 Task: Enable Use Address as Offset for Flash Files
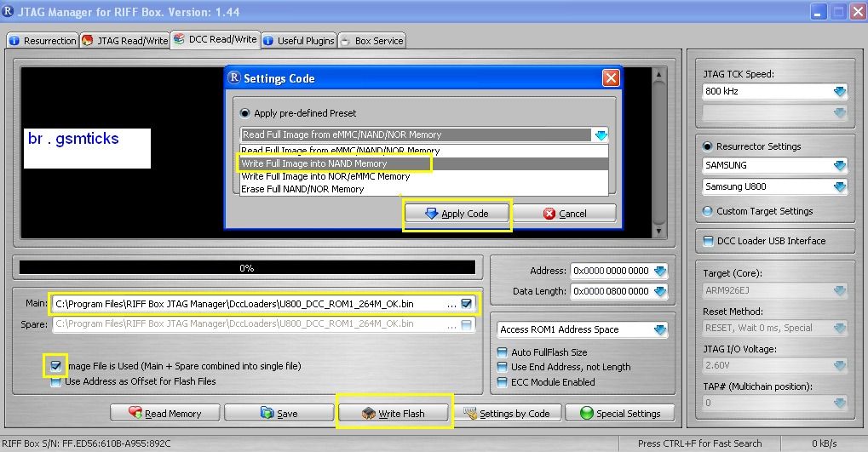pyautogui.click(x=55, y=381)
